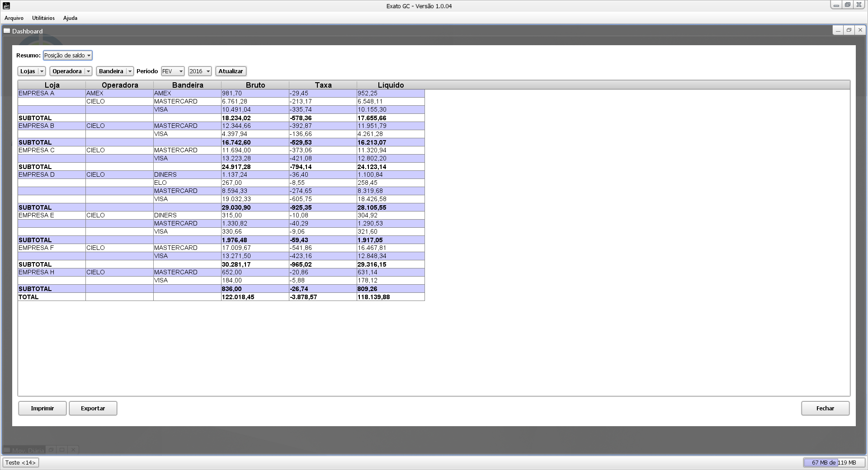Select the EMPRESA E cell
The height and width of the screenshot is (470, 868).
coord(52,215)
